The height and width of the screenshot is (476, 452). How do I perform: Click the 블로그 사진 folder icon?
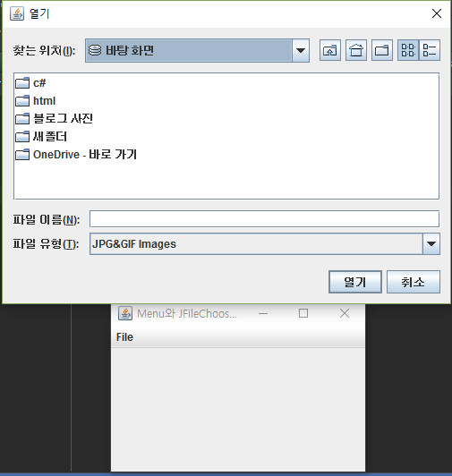point(22,119)
